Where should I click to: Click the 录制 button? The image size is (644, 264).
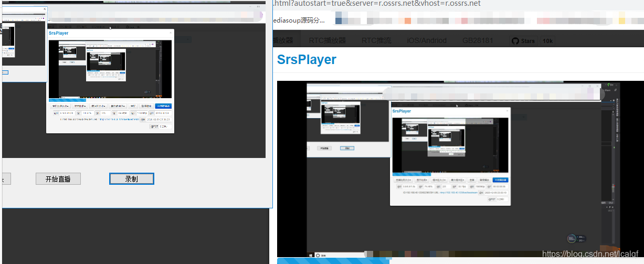132,179
